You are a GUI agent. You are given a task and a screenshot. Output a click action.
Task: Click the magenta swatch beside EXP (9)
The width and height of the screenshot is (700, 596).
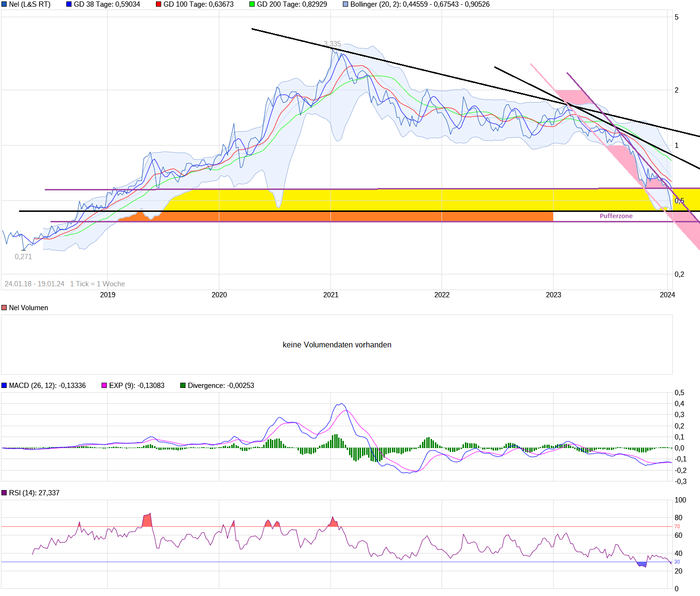[104, 386]
